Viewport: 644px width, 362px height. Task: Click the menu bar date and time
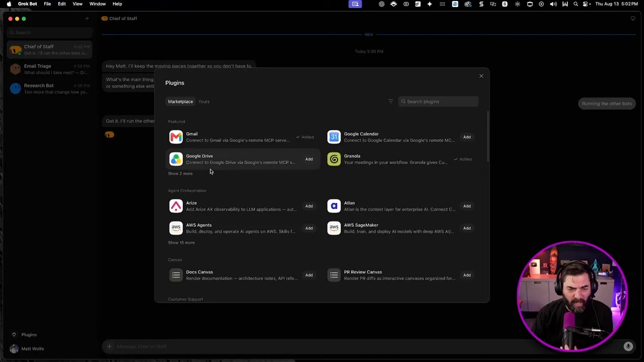click(617, 4)
